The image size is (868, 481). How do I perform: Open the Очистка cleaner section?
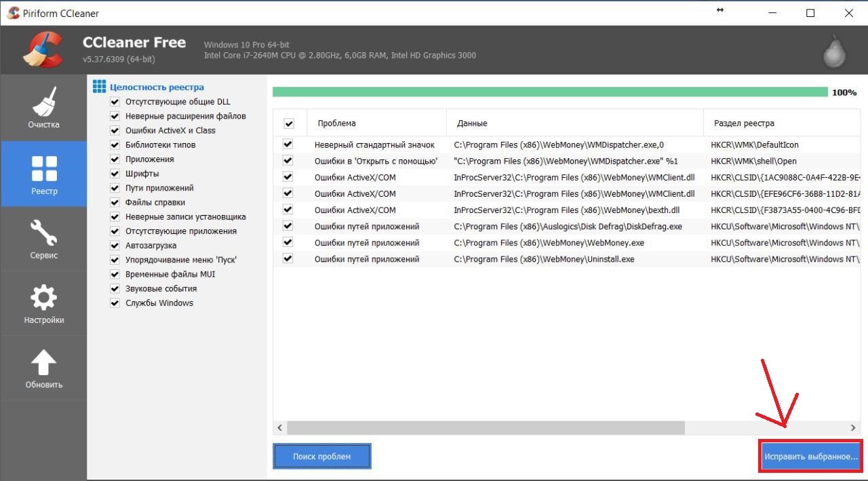43,108
